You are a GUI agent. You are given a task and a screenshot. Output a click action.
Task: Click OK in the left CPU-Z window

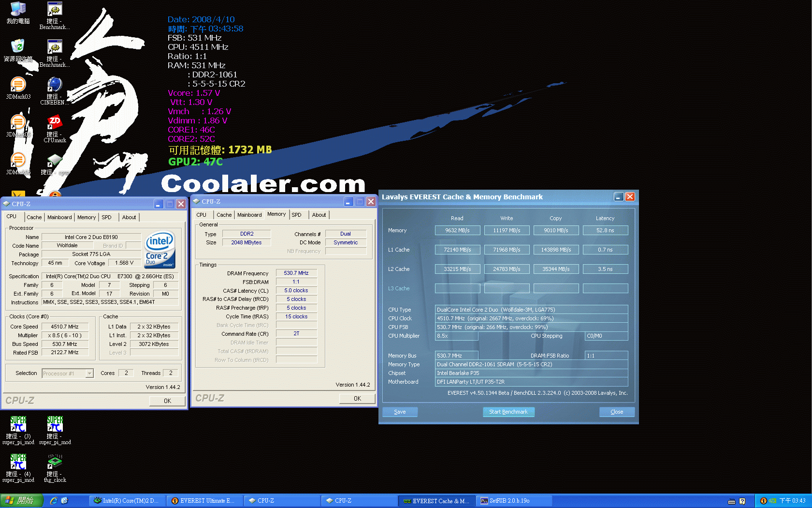tap(167, 401)
